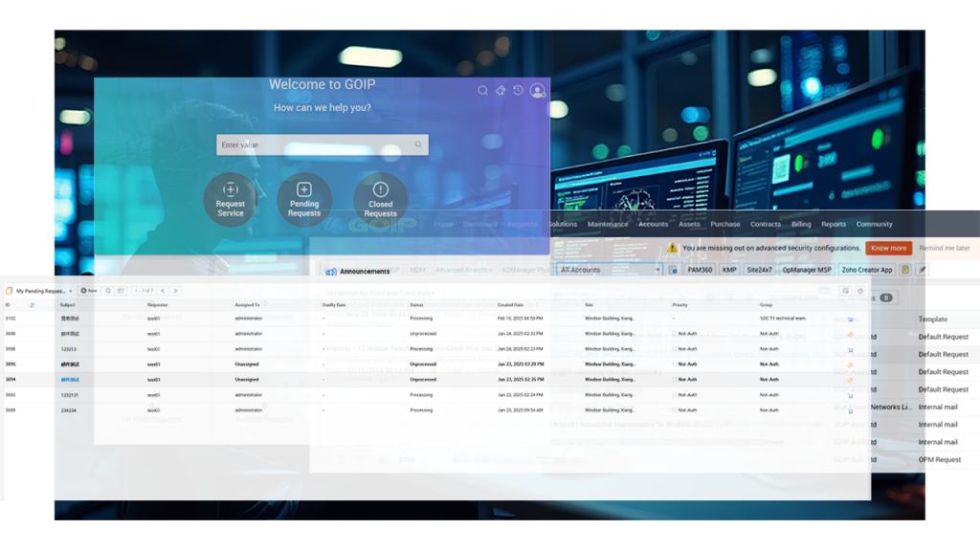Image resolution: width=980 pixels, height=551 pixels.
Task: Open the Closed Requests circle icon
Action: click(381, 198)
